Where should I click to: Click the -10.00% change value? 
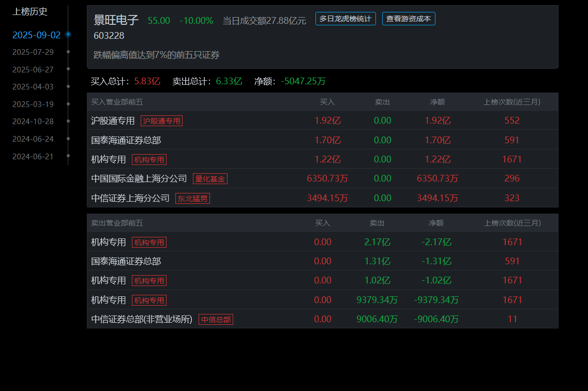197,21
